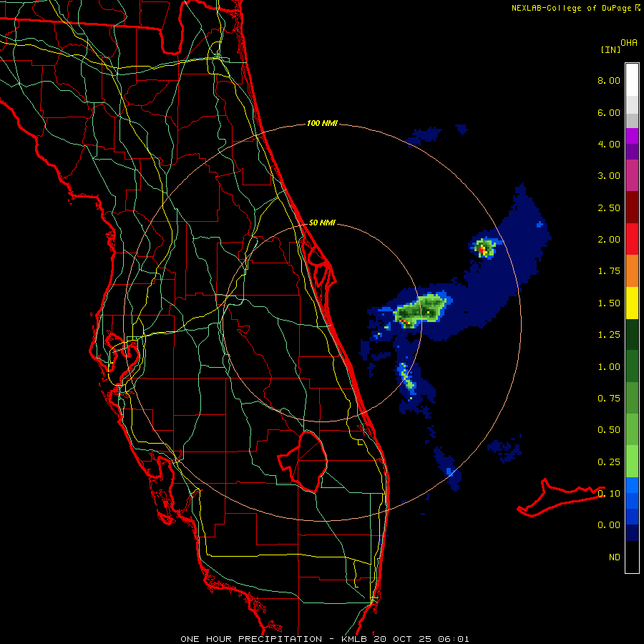The height and width of the screenshot is (644, 644).
Task: Click the NEXLAB-College of DuPage title text
Action: pyautogui.click(x=571, y=8)
